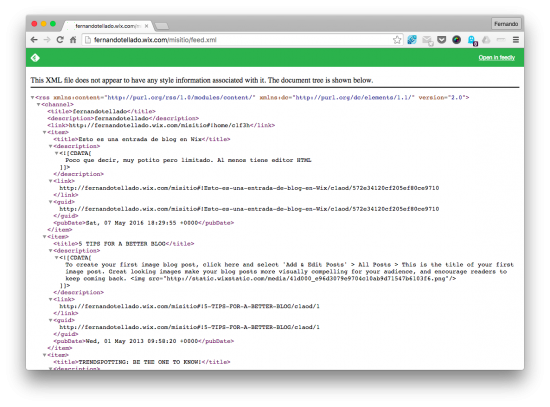This screenshot has height=407, width=550.
Task: Click the img src wixstatic.com png line
Action: [x=261, y=279]
